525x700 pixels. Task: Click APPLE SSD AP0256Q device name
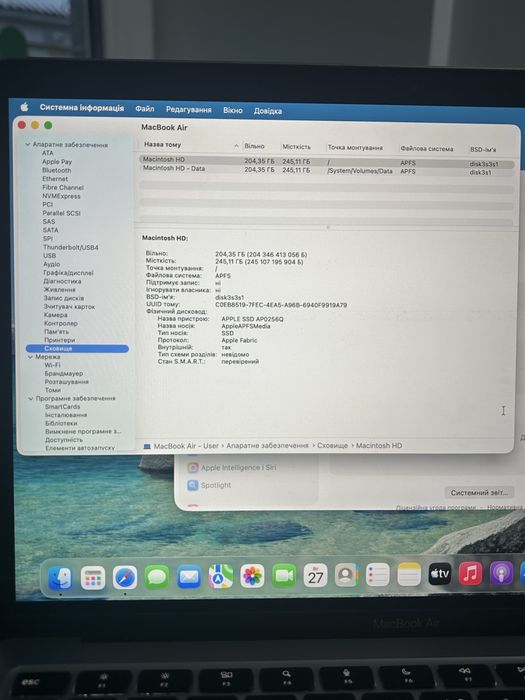click(x=252, y=319)
